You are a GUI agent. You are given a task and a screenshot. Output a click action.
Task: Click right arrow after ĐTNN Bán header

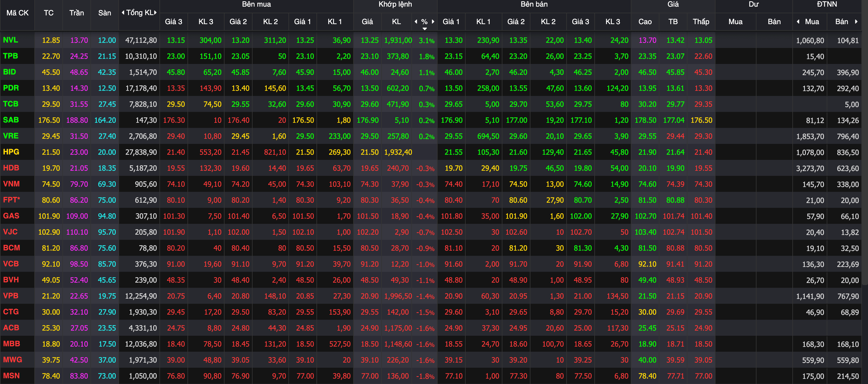pos(856,22)
